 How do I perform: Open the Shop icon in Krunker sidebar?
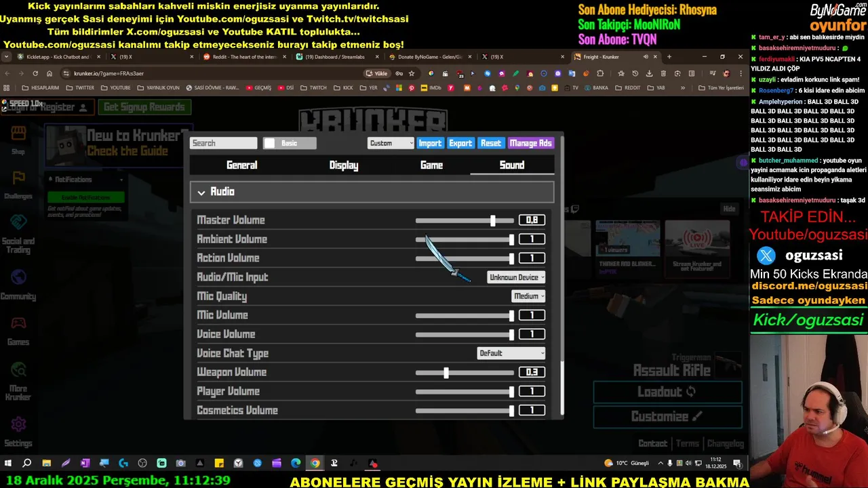[x=18, y=133]
